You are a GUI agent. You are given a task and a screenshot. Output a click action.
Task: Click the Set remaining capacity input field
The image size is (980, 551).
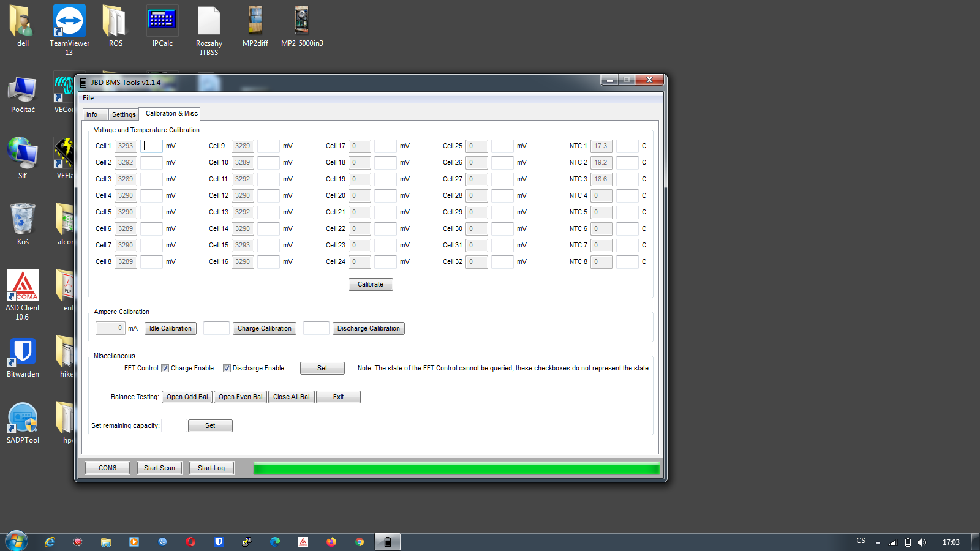[174, 426]
